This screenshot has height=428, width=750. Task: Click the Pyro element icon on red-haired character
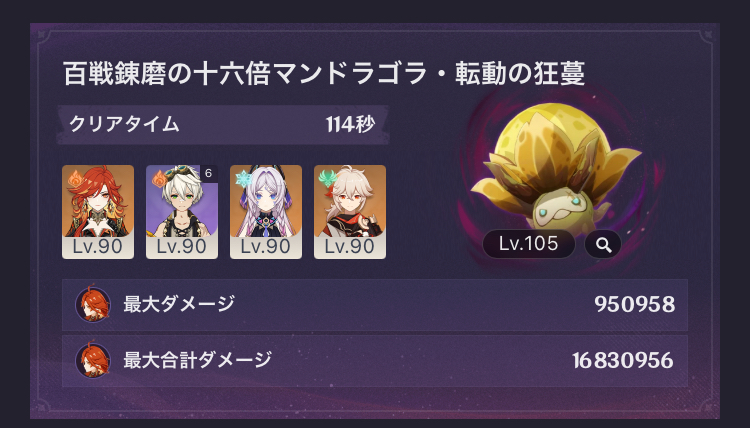pos(75,179)
